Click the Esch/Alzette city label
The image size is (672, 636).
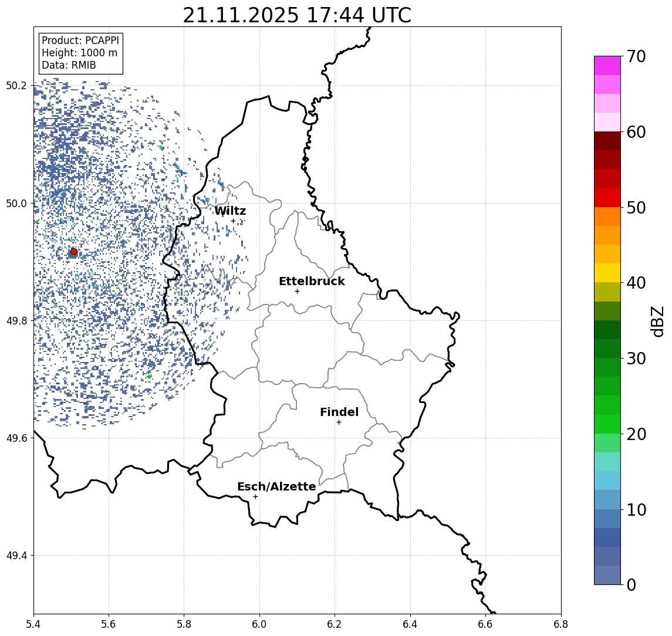coord(276,486)
